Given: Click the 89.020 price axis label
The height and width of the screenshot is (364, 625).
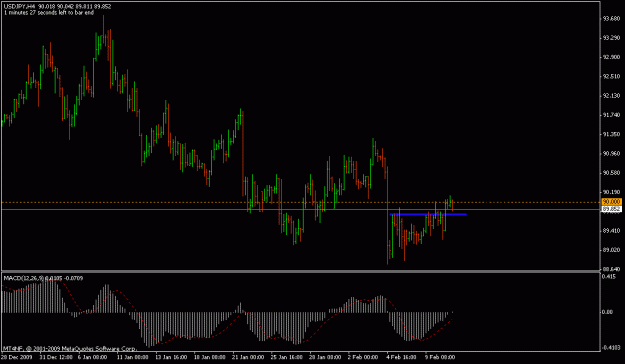Looking at the screenshot, I should tap(611, 250).
